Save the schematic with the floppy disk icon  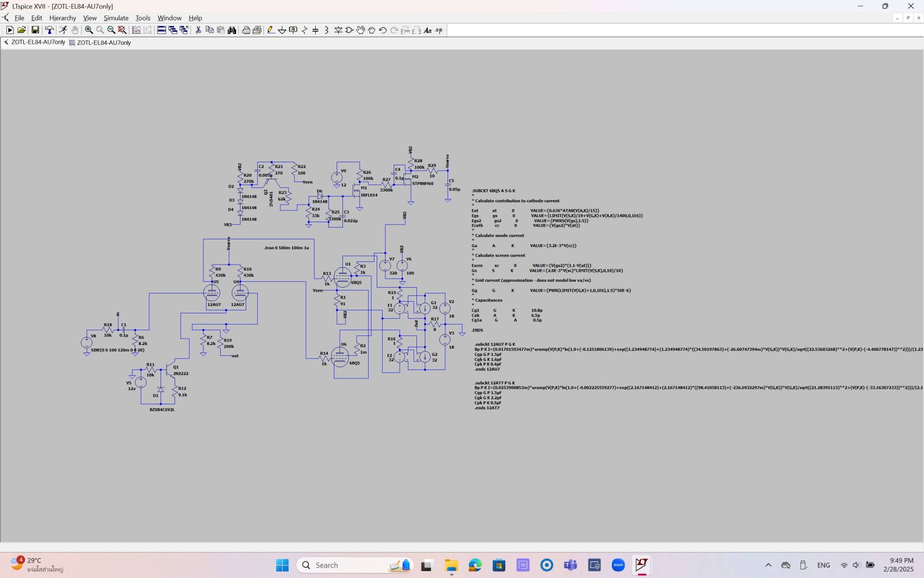[x=35, y=30]
